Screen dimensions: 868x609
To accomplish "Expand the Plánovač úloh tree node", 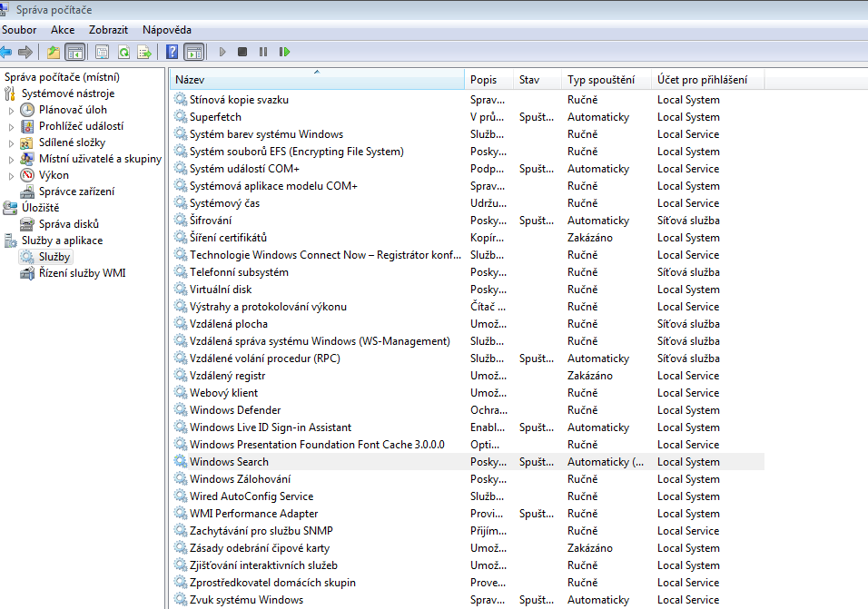I will point(12,110).
